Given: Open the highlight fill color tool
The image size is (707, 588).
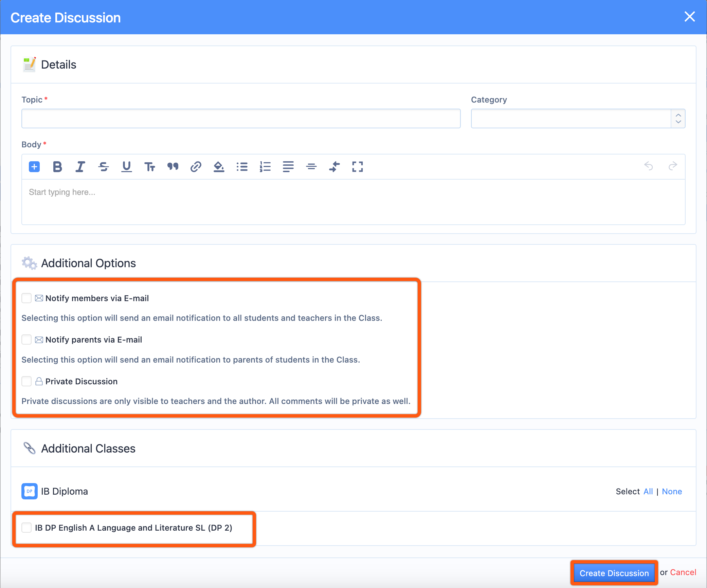Looking at the screenshot, I should pyautogui.click(x=219, y=167).
